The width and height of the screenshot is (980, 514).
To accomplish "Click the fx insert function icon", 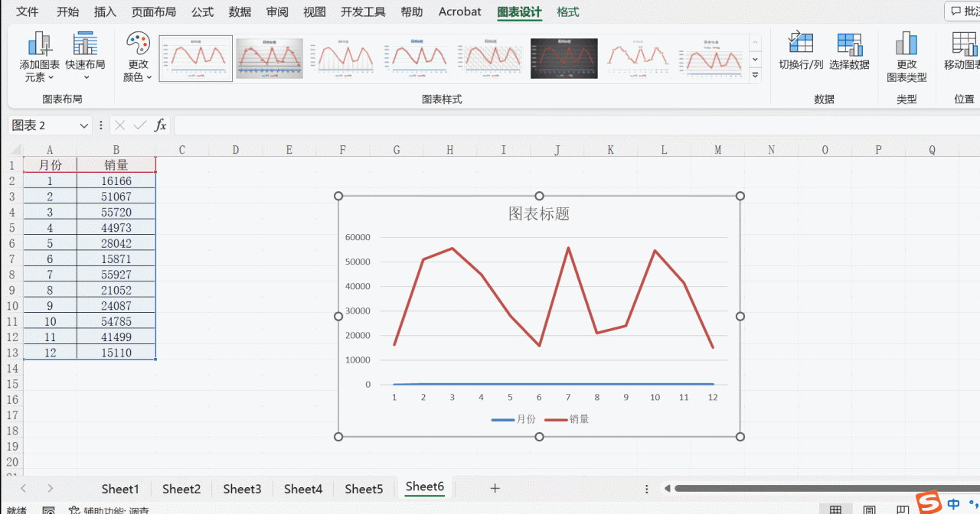I will click(x=160, y=125).
